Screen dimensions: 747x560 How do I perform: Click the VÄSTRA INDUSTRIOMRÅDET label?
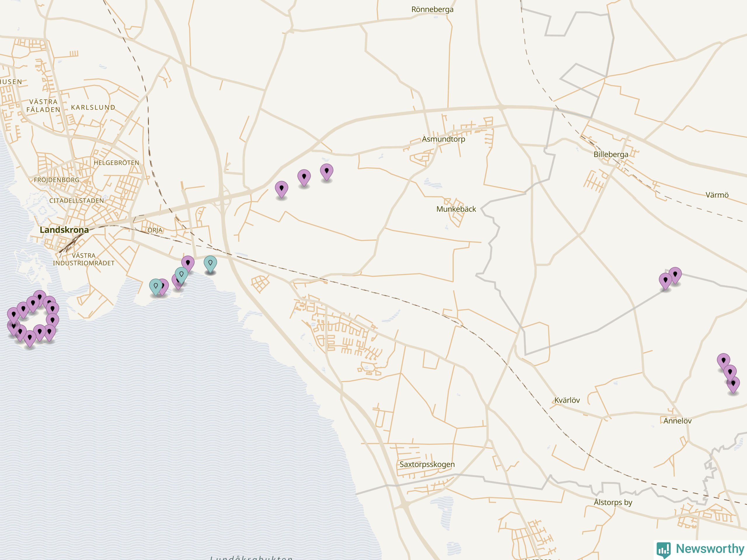tap(83, 259)
